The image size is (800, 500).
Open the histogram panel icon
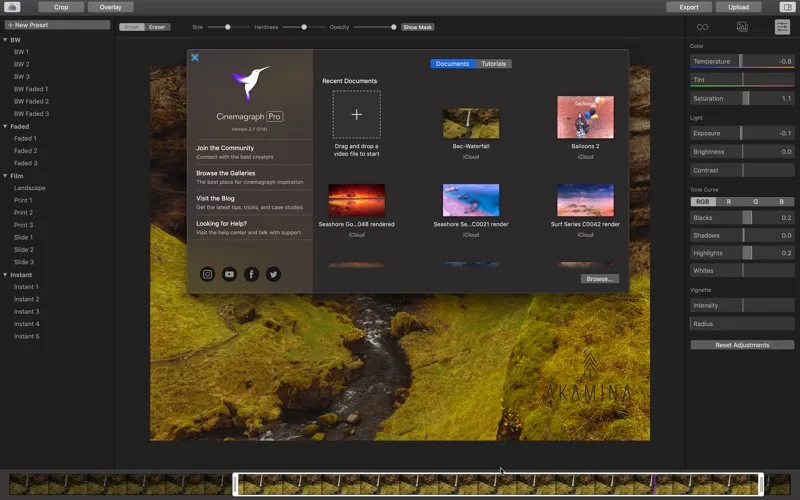point(742,27)
